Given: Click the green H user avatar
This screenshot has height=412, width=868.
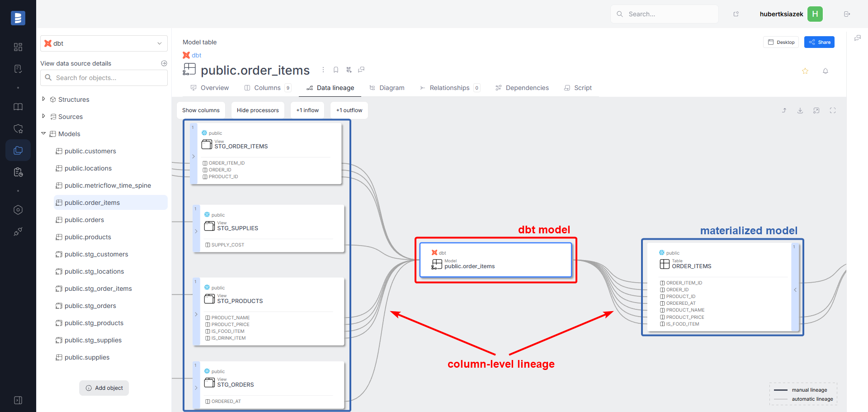Looking at the screenshot, I should pyautogui.click(x=815, y=14).
